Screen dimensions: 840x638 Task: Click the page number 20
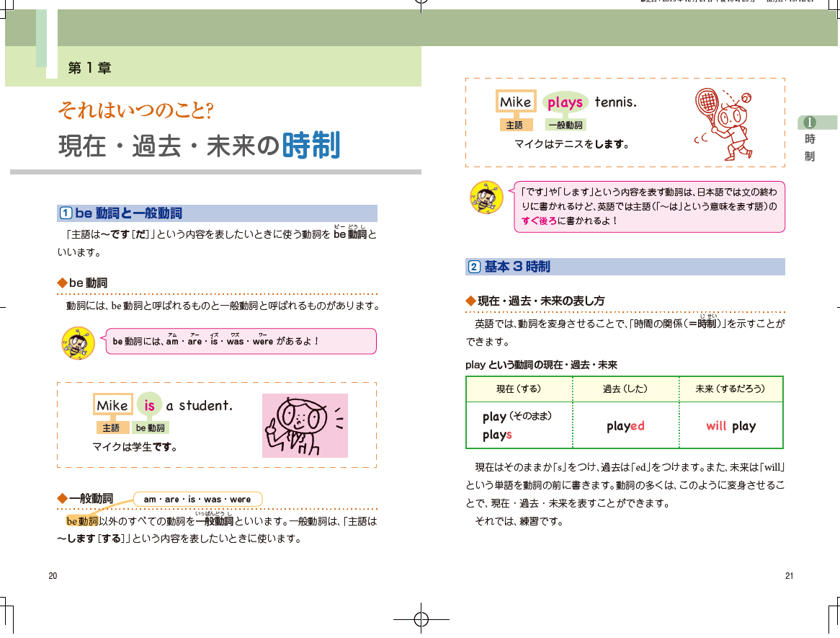coord(53,575)
